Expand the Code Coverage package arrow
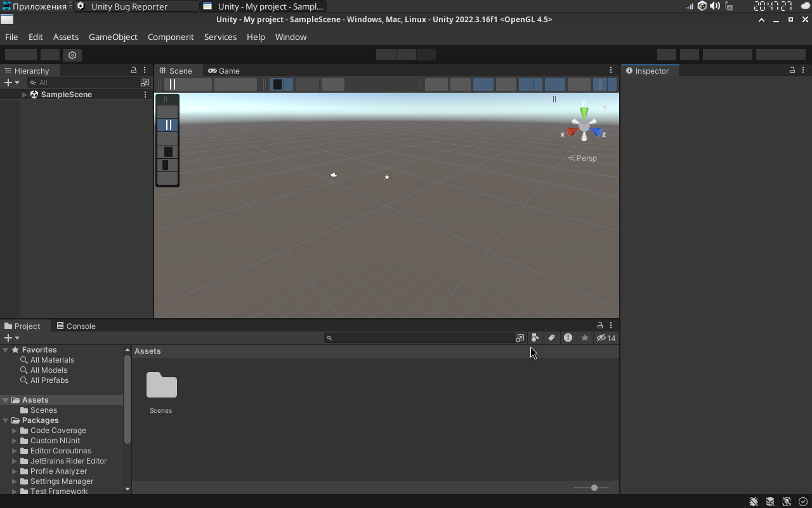This screenshot has width=812, height=508. [15, 431]
